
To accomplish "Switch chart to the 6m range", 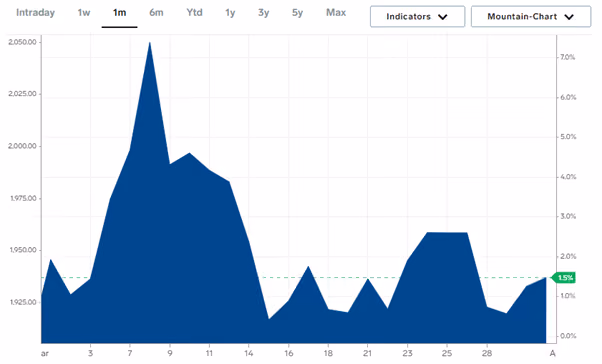I will [x=156, y=13].
